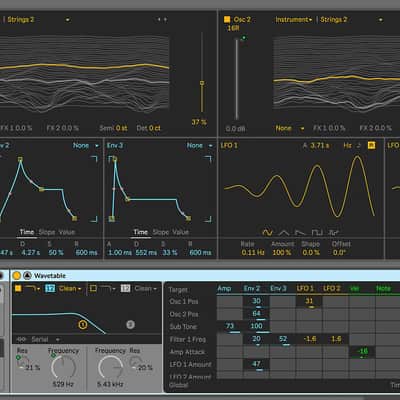Screen dimensions: 400x400
Task: Open Filter 1 Clean circuit dropdown
Action: (x=70, y=288)
